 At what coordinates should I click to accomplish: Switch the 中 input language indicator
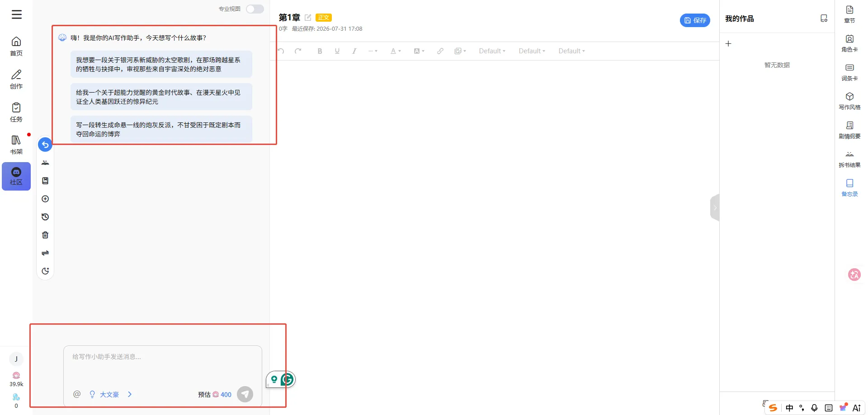tap(789, 408)
